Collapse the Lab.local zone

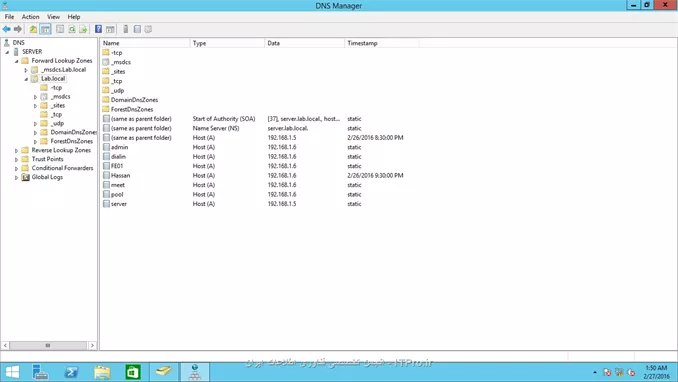click(26, 79)
